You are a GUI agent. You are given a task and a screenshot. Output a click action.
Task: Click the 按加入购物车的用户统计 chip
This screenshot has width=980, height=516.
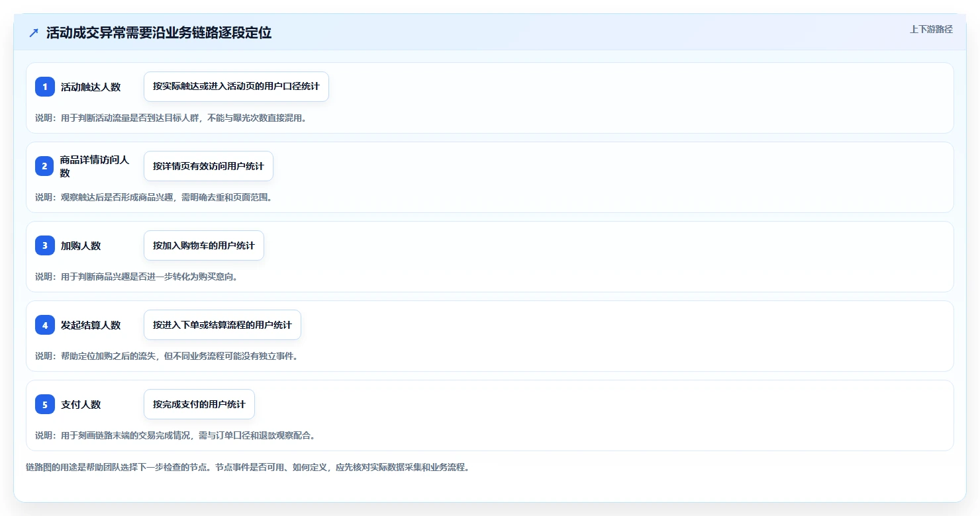[204, 245]
